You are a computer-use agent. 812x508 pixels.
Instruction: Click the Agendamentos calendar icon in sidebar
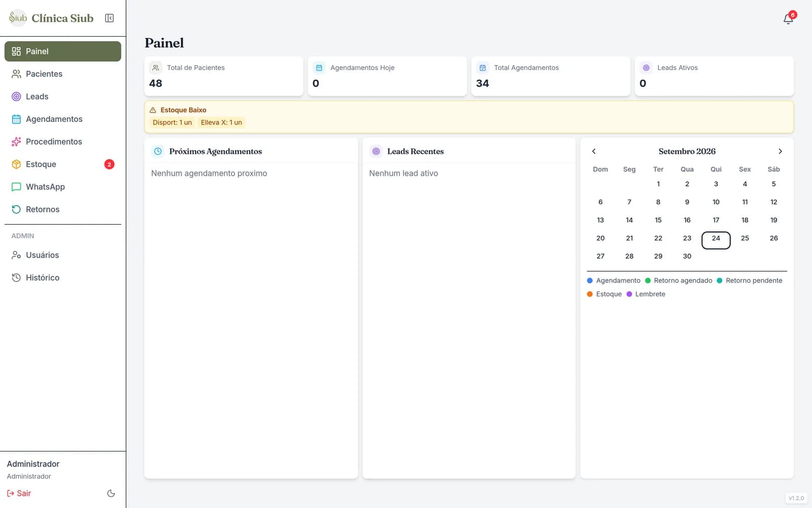point(16,119)
